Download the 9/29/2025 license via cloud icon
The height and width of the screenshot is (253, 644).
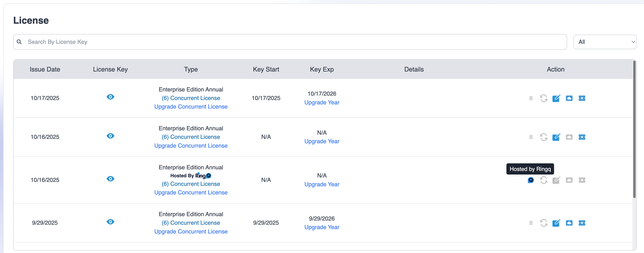click(569, 223)
